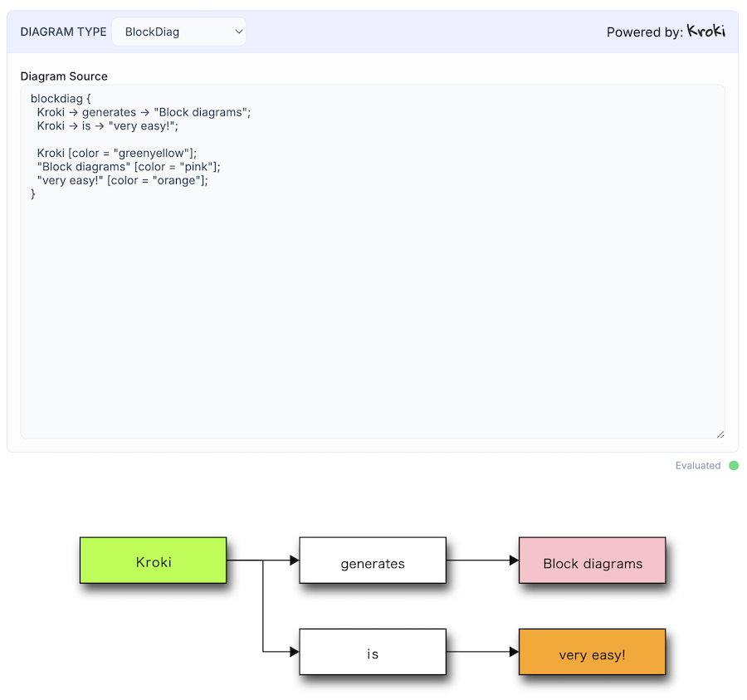Click inside the Diagram Source text area
The width and height of the screenshot is (747, 700).
pyautogui.click(x=373, y=262)
